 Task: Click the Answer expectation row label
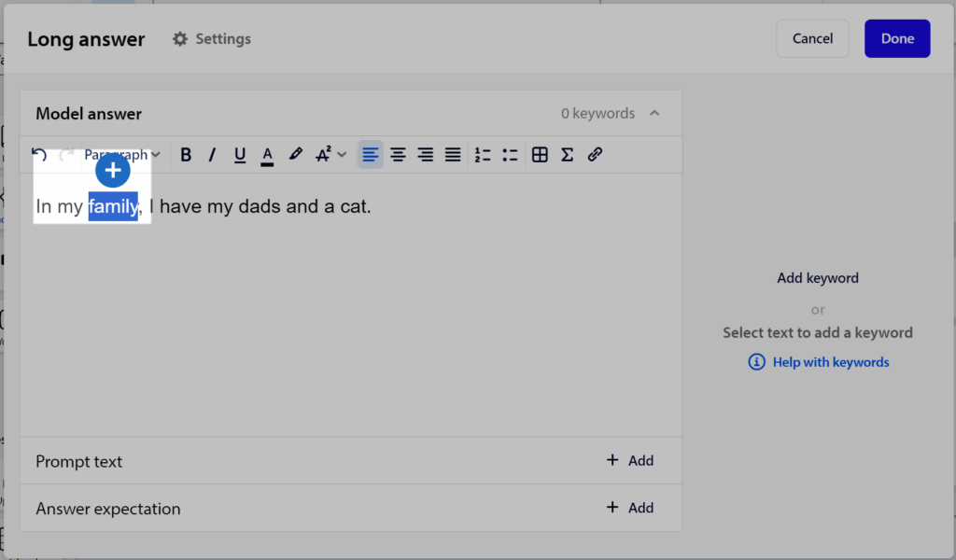coord(108,509)
